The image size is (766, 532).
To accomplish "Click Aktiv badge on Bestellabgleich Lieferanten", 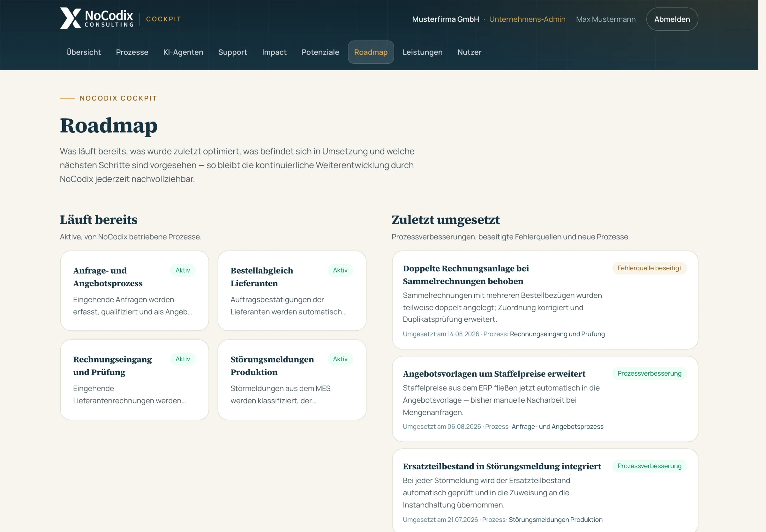I will tap(340, 270).
